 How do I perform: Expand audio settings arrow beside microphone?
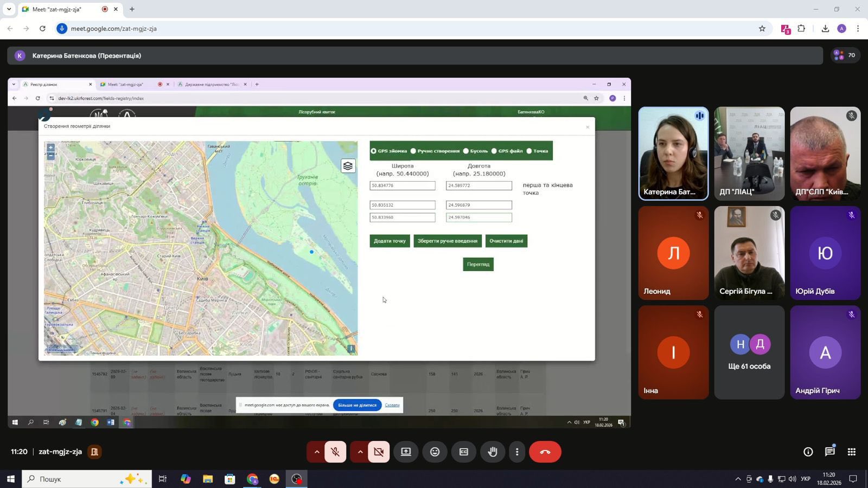pyautogui.click(x=316, y=452)
